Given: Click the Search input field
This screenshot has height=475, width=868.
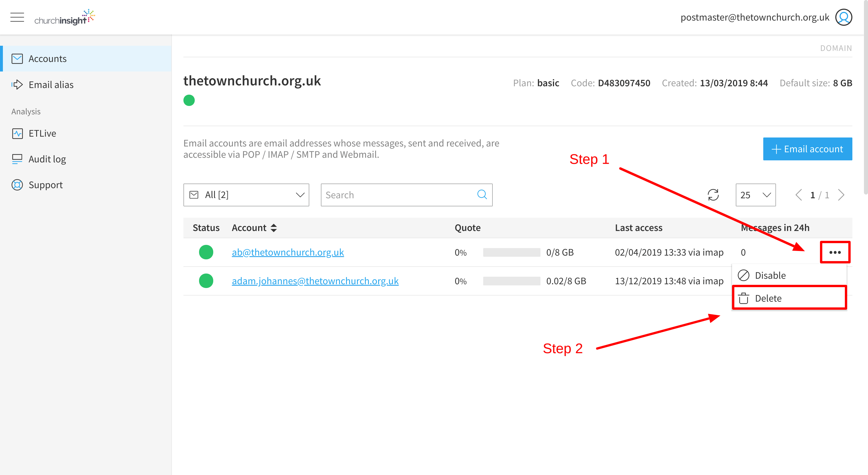Looking at the screenshot, I should point(406,195).
